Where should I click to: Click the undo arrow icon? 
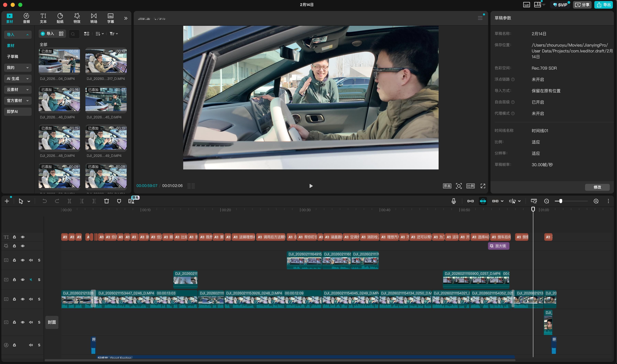[x=44, y=201]
